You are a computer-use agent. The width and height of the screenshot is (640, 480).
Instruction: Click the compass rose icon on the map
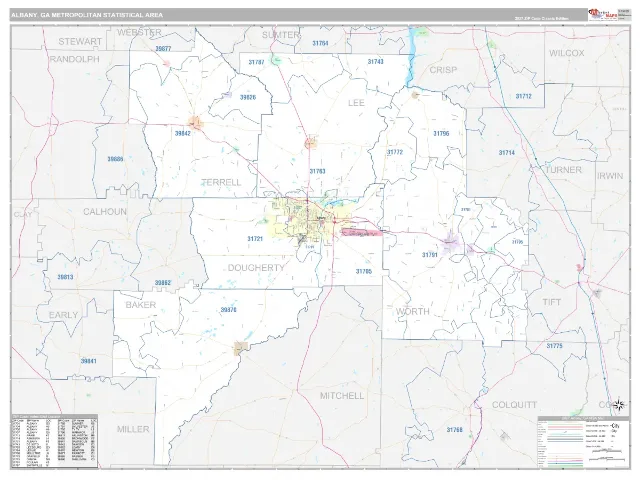(619, 405)
